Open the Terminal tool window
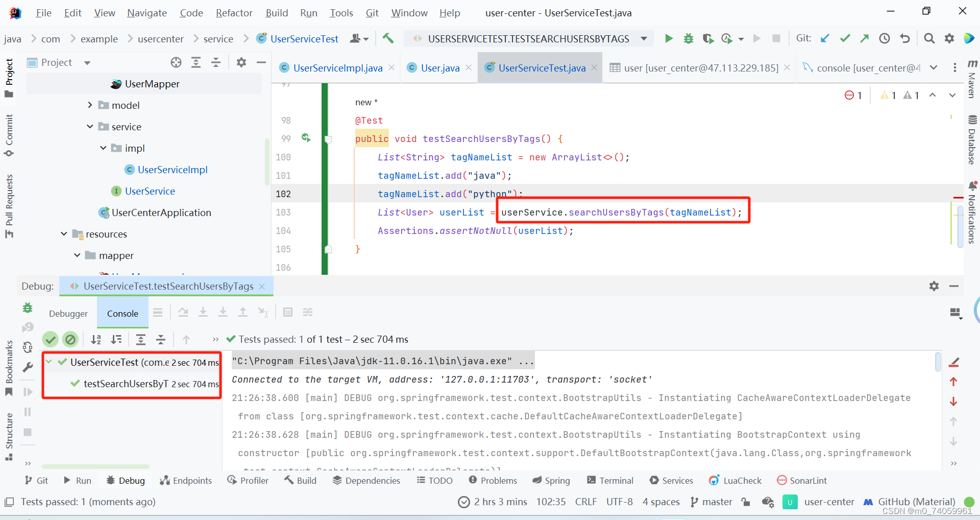This screenshot has height=520, width=980. [610, 481]
